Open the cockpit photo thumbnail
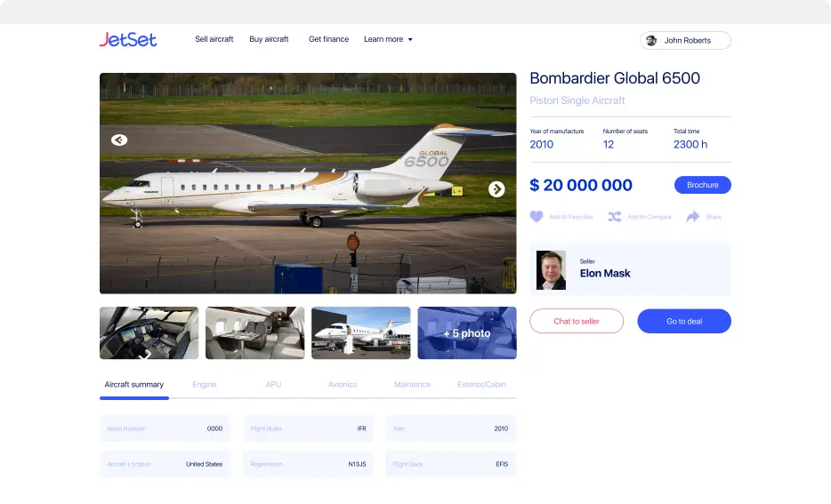831x504 pixels. (149, 333)
